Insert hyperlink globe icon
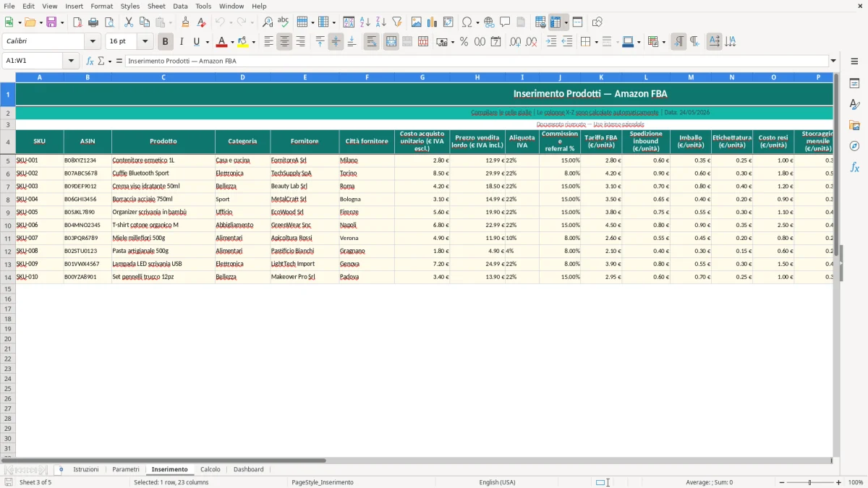This screenshot has height=488, width=868. click(x=489, y=22)
